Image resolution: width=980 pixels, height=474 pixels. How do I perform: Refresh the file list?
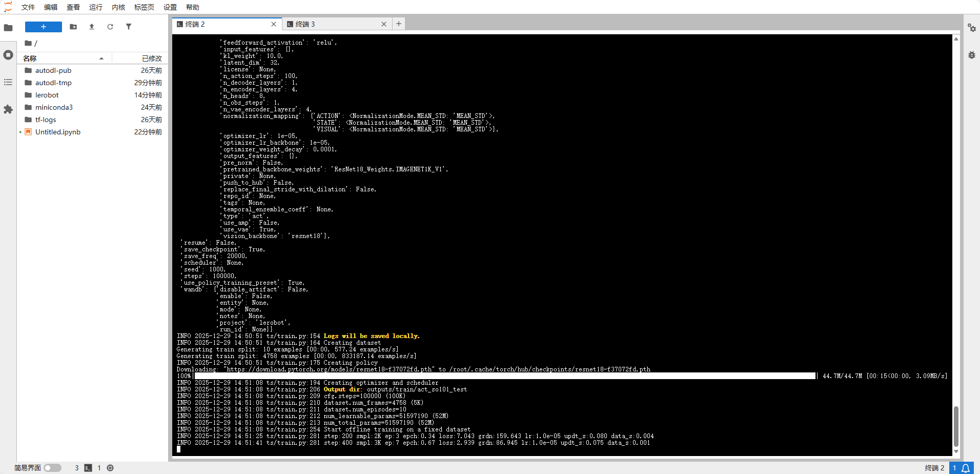tap(110, 27)
